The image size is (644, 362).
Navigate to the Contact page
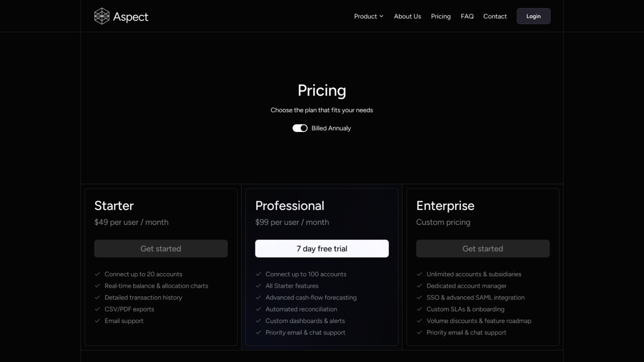click(495, 17)
